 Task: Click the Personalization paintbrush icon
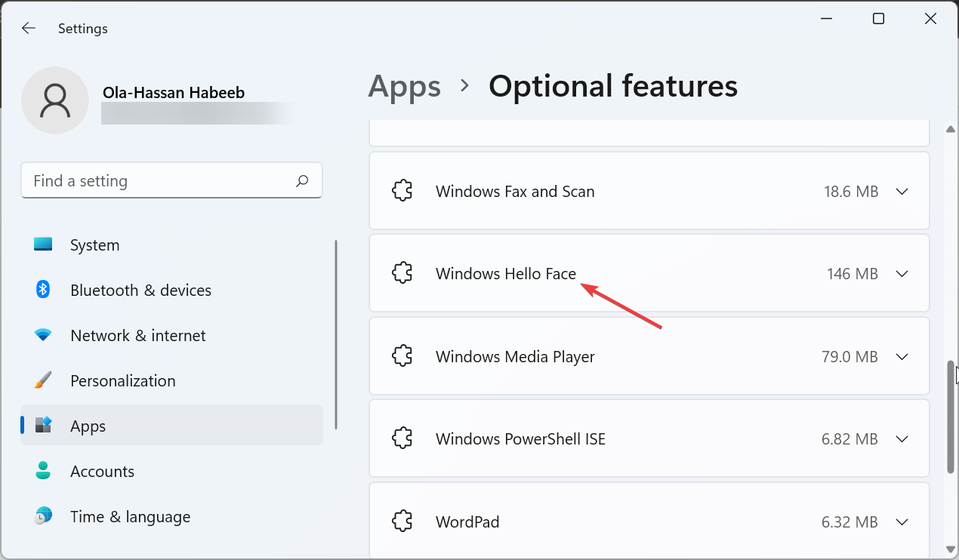pos(43,380)
